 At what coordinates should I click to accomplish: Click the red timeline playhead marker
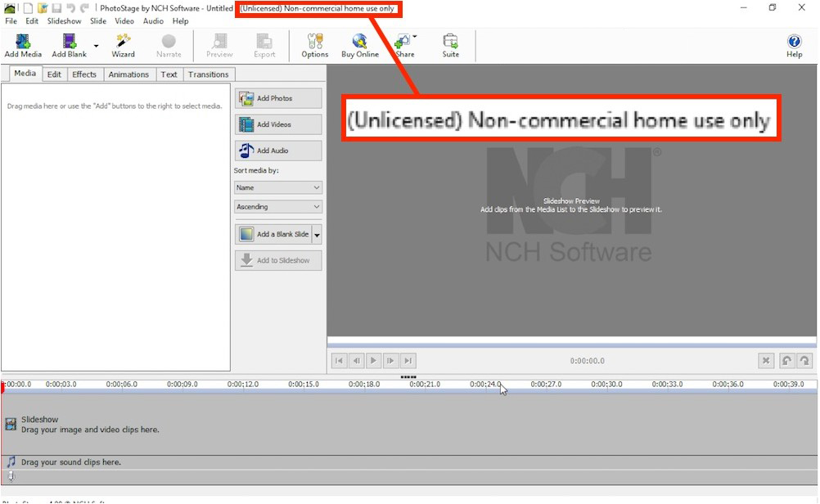click(x=2, y=387)
